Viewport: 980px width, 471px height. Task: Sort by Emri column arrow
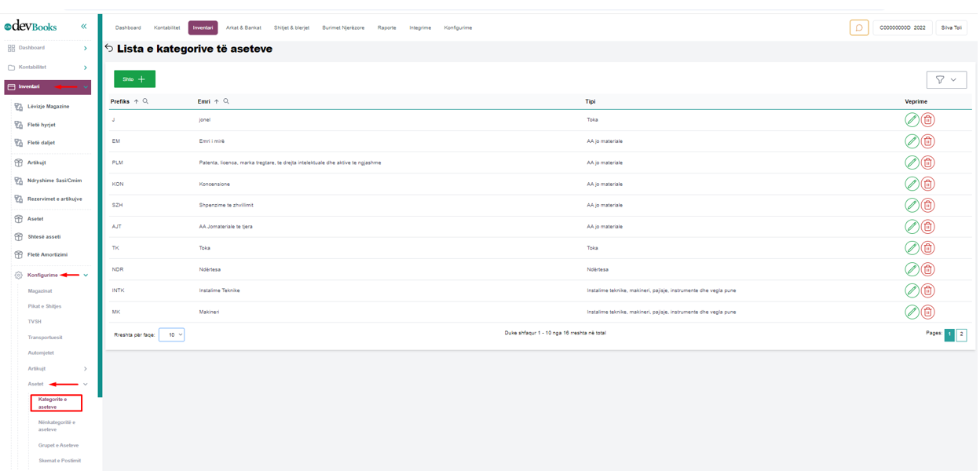coord(217,101)
